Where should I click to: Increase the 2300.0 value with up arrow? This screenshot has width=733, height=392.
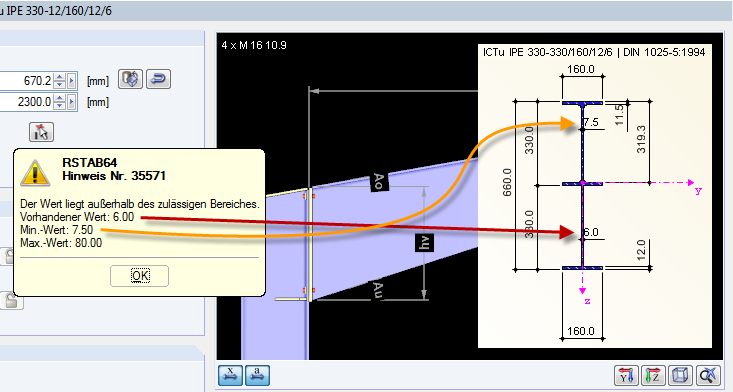point(59,98)
